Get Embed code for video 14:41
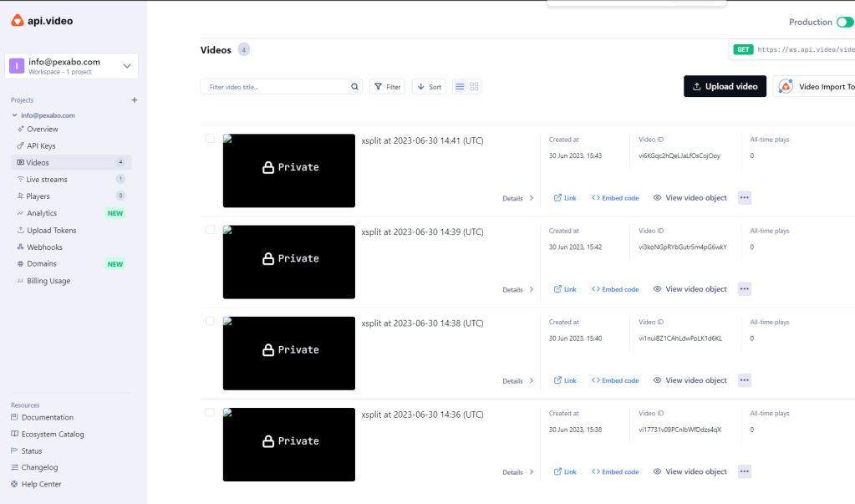This screenshot has height=504, width=855. [x=615, y=198]
